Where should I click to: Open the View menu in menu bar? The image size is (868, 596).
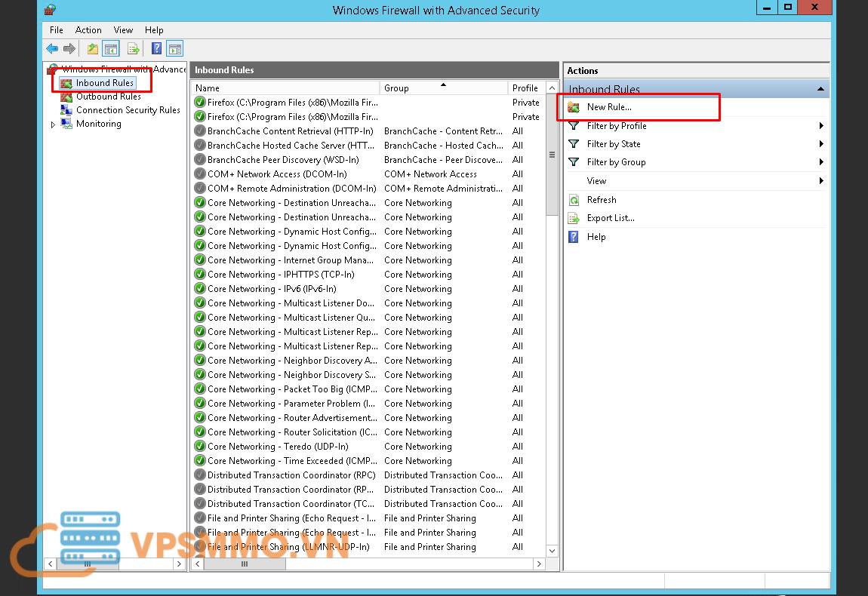click(x=123, y=30)
